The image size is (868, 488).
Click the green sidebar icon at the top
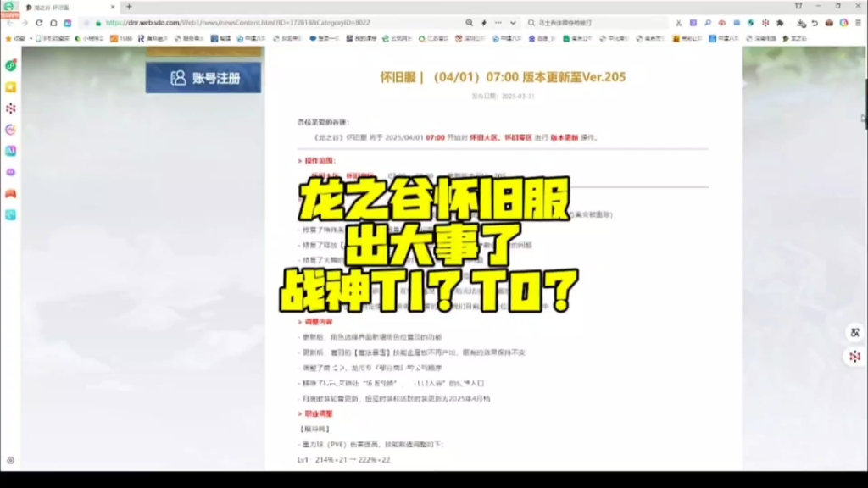[x=10, y=65]
